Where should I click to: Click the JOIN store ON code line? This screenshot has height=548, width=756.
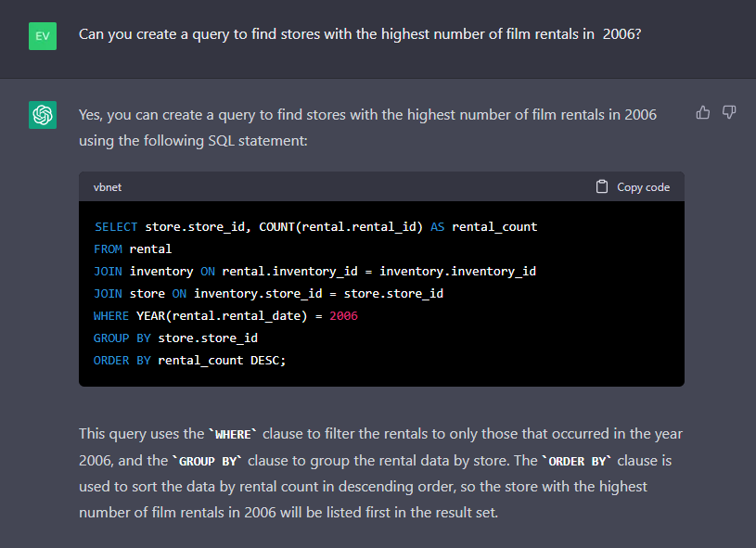click(269, 294)
